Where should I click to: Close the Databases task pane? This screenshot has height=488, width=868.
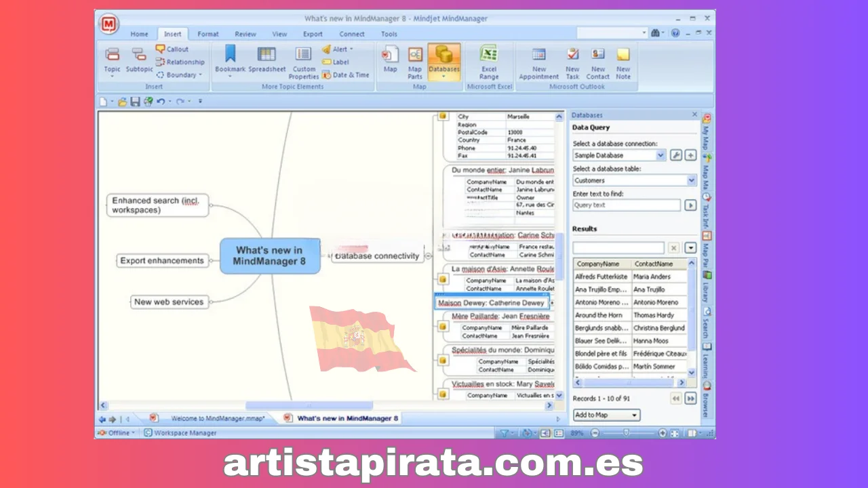[694, 115]
